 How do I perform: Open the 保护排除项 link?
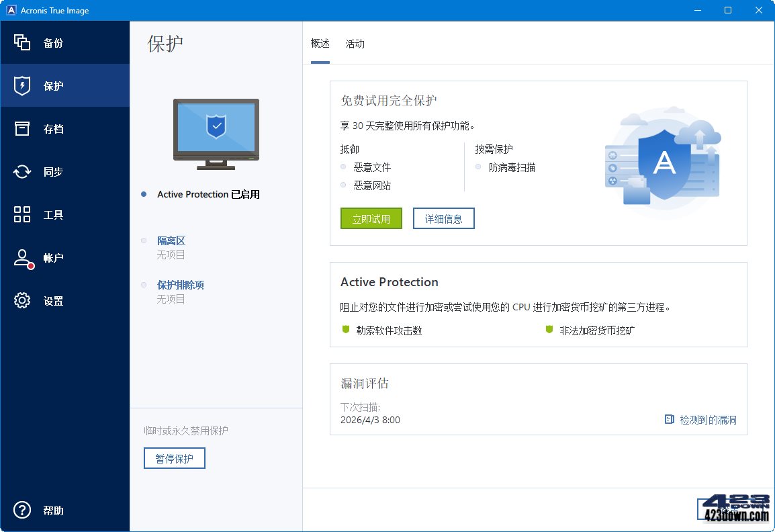pyautogui.click(x=179, y=285)
